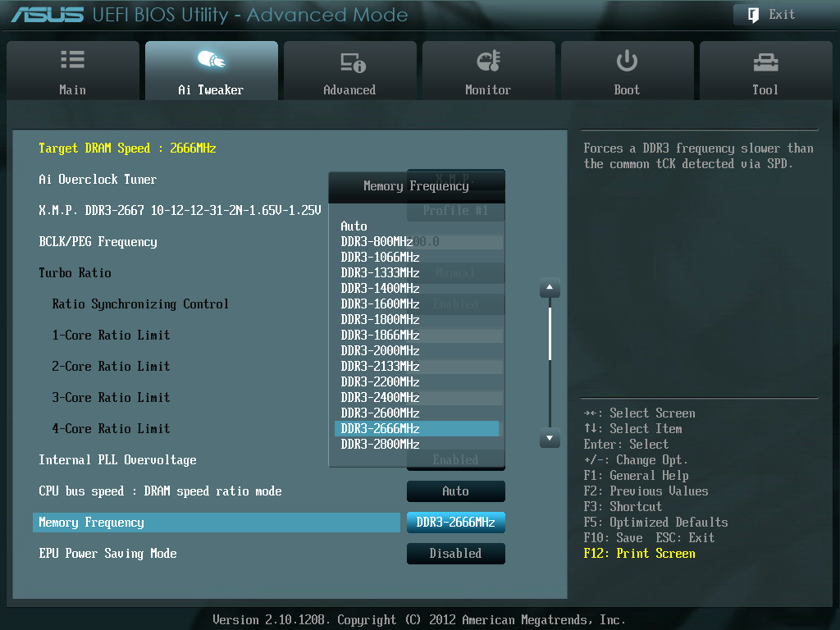Click the F2: Previous Values hint

[646, 491]
